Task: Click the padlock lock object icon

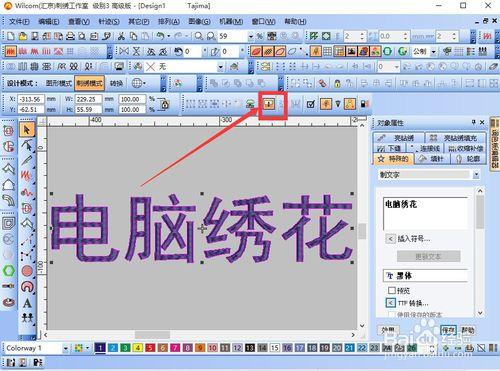Action: [x=337, y=83]
